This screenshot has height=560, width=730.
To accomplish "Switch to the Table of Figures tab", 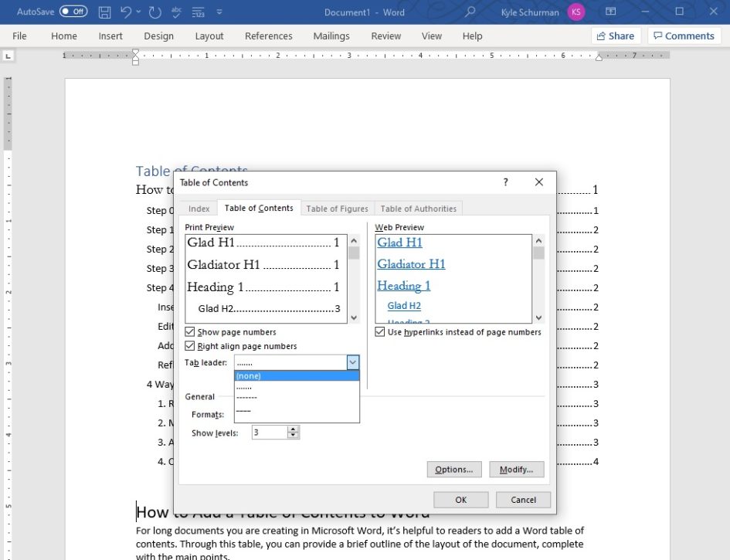I will coord(337,208).
